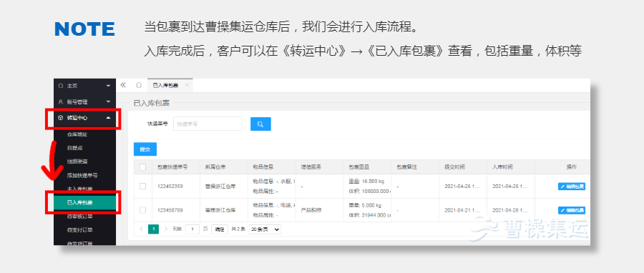Open the 20 条/页 page size dropdown

point(265,229)
